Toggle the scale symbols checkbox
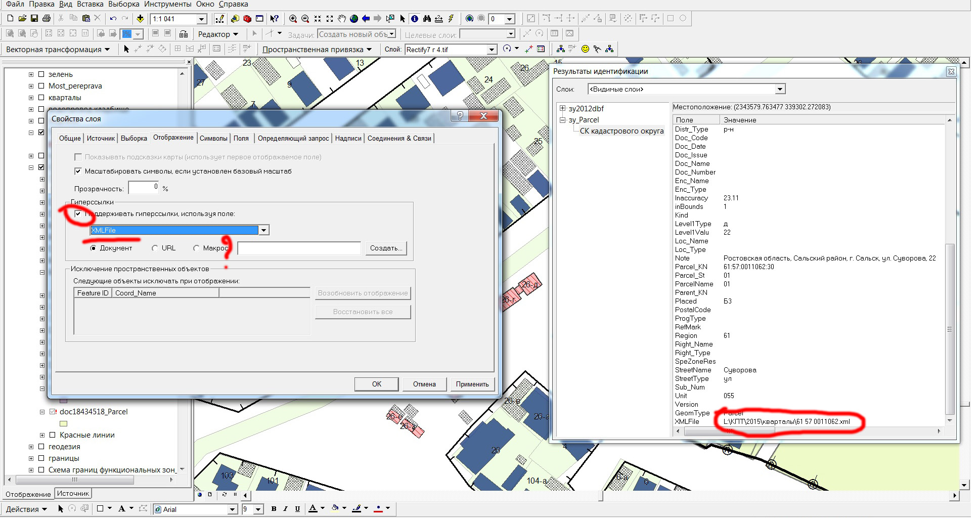This screenshot has height=518, width=980. coord(78,171)
